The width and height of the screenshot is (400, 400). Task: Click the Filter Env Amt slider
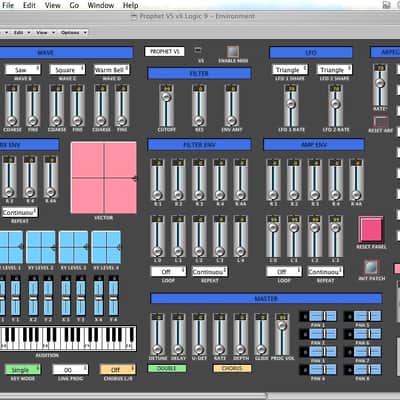[x=232, y=105]
